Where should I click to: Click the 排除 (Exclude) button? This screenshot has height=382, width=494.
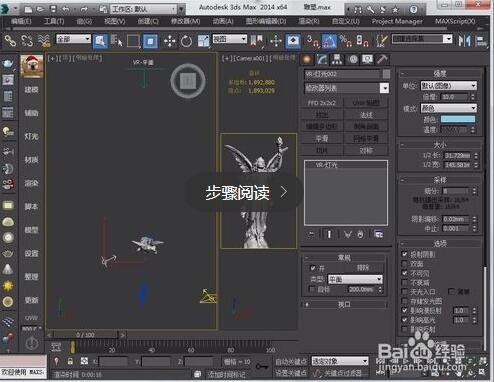363,268
